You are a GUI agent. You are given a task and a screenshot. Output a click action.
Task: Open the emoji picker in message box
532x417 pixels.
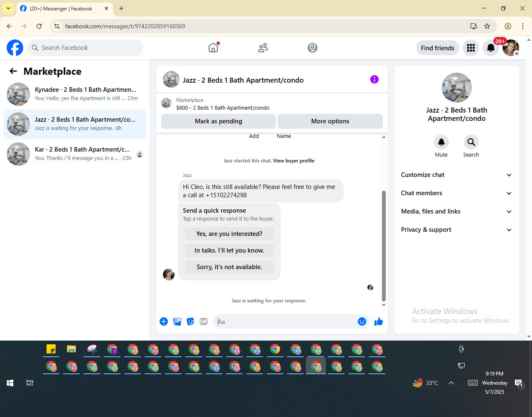362,321
